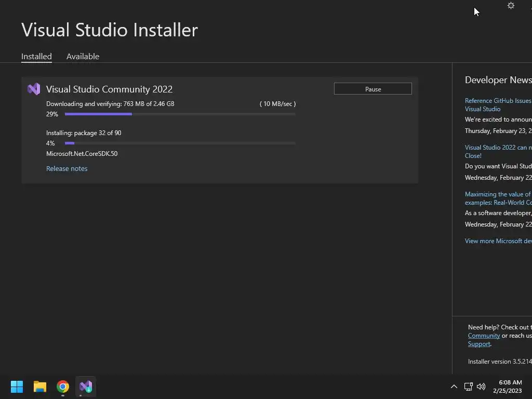Select the Installer version text
532x399 pixels.
pyautogui.click(x=500, y=362)
